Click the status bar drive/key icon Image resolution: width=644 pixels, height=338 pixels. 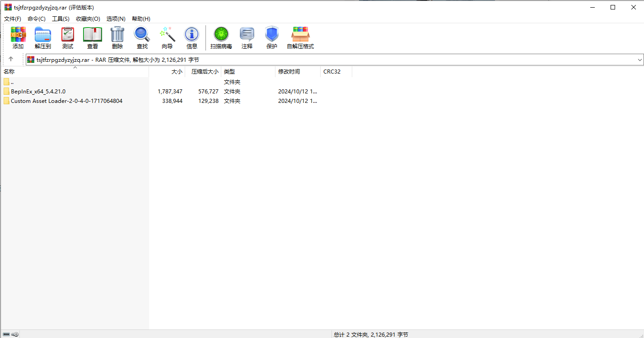tap(11, 334)
